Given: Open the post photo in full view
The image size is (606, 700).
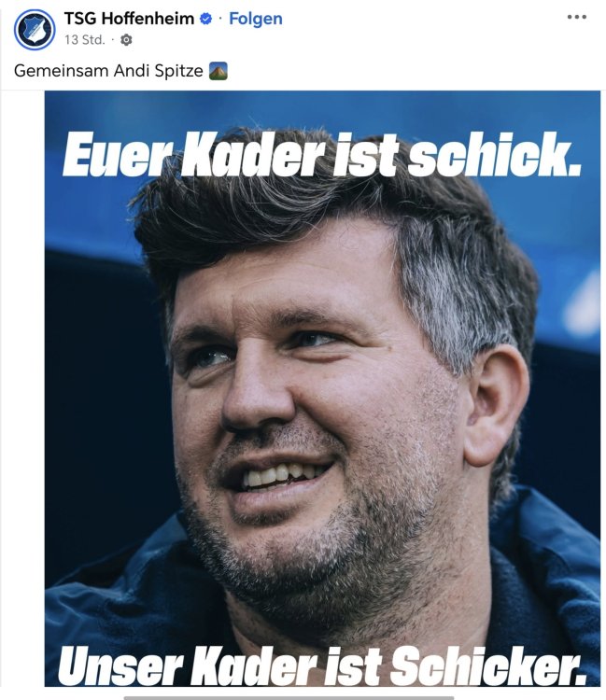Looking at the screenshot, I should click(322, 388).
